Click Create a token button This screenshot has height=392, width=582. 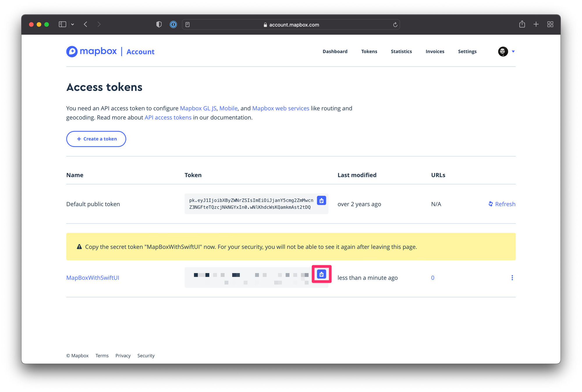point(96,139)
